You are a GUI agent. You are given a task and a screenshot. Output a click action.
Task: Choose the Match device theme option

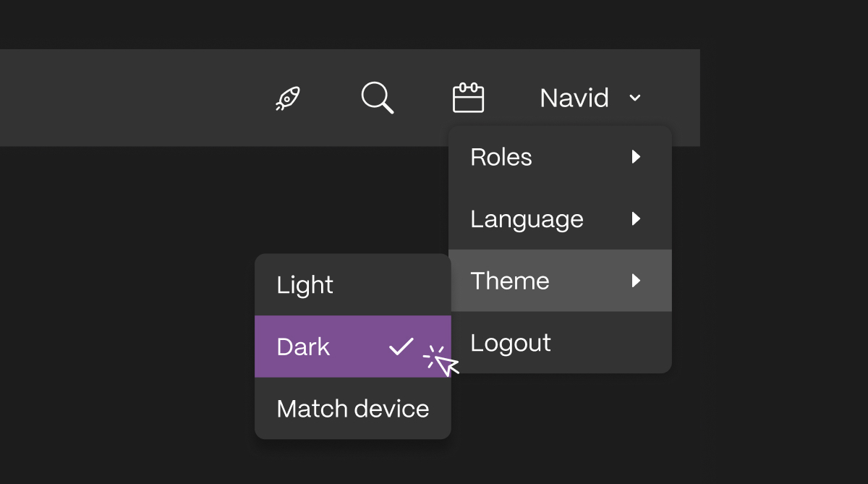click(353, 408)
